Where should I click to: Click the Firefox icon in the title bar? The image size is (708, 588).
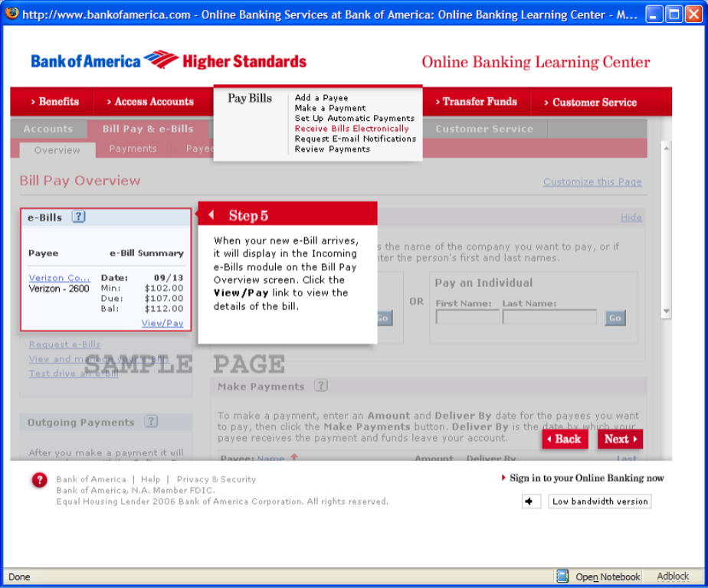[11, 14]
